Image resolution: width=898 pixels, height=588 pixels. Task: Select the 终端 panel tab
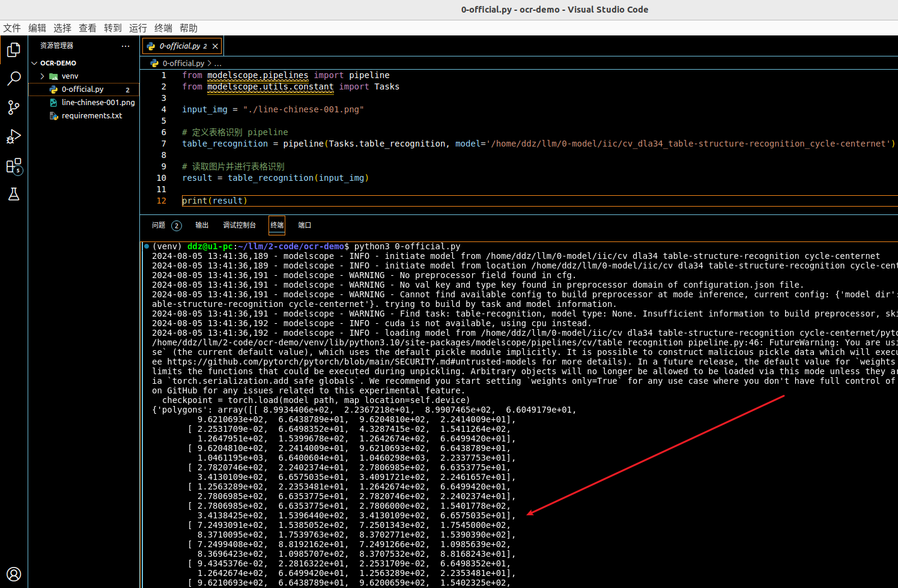pos(277,225)
